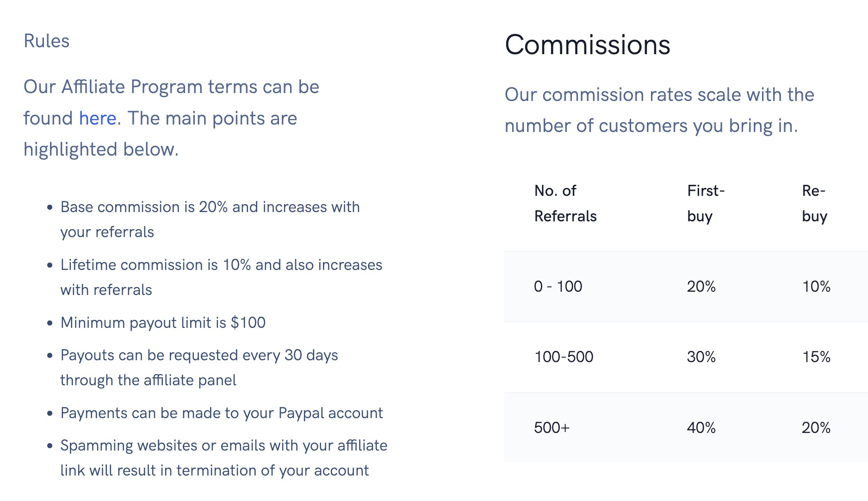The image size is (868, 501).
Task: Select the 'First-buy' column header
Action: tap(706, 203)
